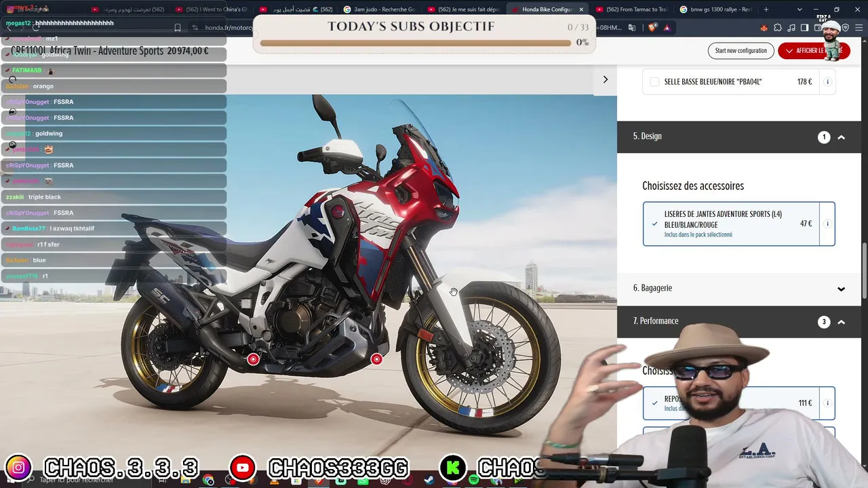Click the CRF1100L Africa Twin price title

click(x=110, y=51)
